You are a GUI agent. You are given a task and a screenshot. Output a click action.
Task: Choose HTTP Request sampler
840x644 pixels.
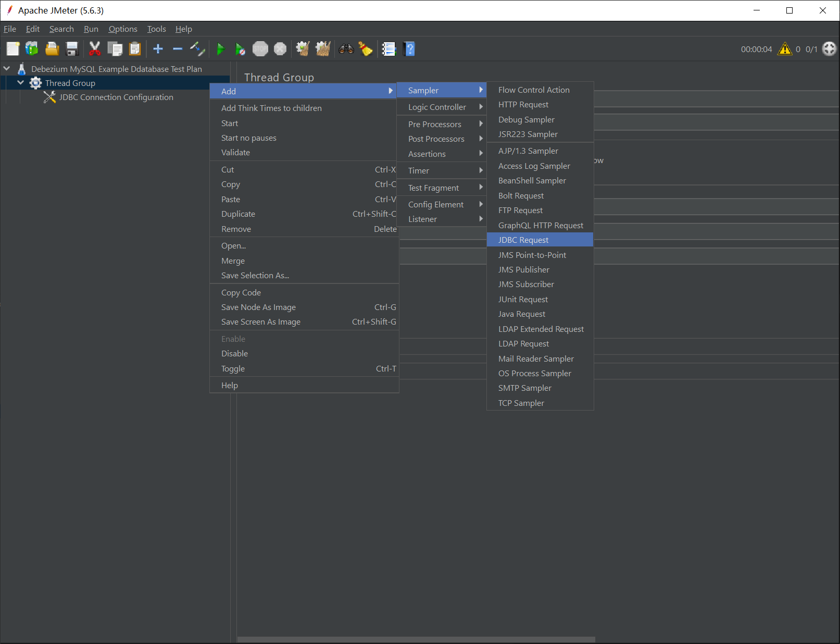pos(540,104)
